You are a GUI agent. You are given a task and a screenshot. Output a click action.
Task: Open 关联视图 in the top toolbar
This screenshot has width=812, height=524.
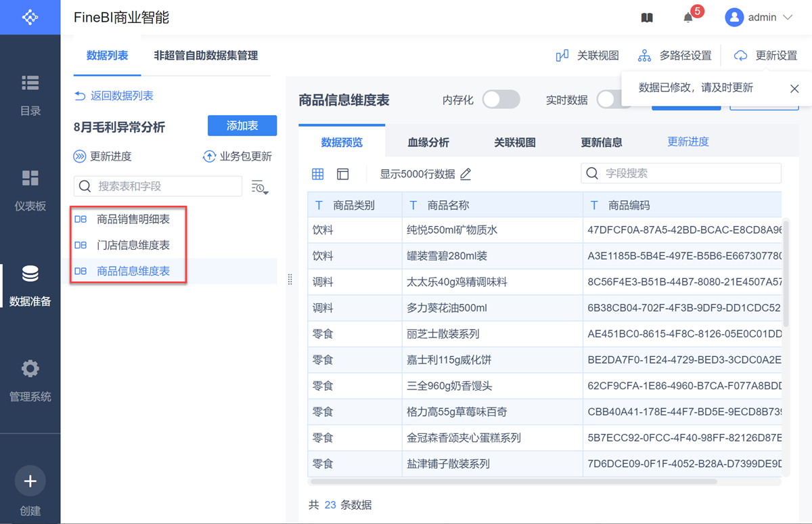(x=587, y=56)
